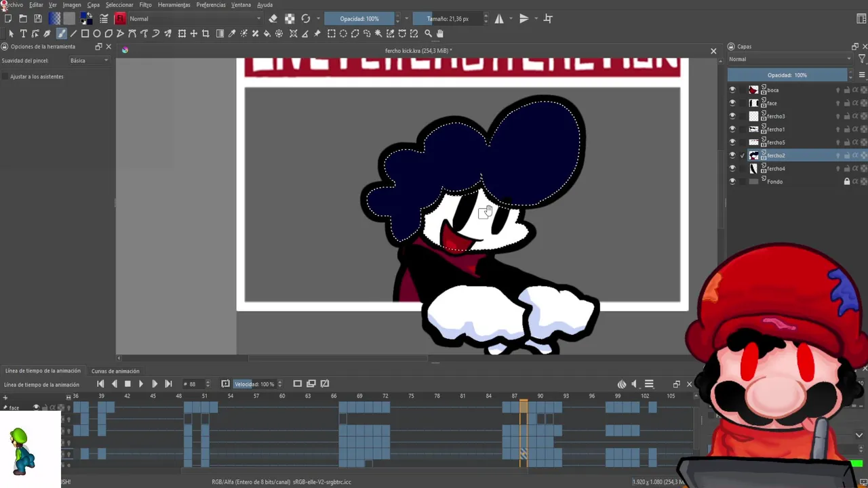Pick the ellipse shape tool
The height and width of the screenshot is (488, 868).
pos(96,33)
